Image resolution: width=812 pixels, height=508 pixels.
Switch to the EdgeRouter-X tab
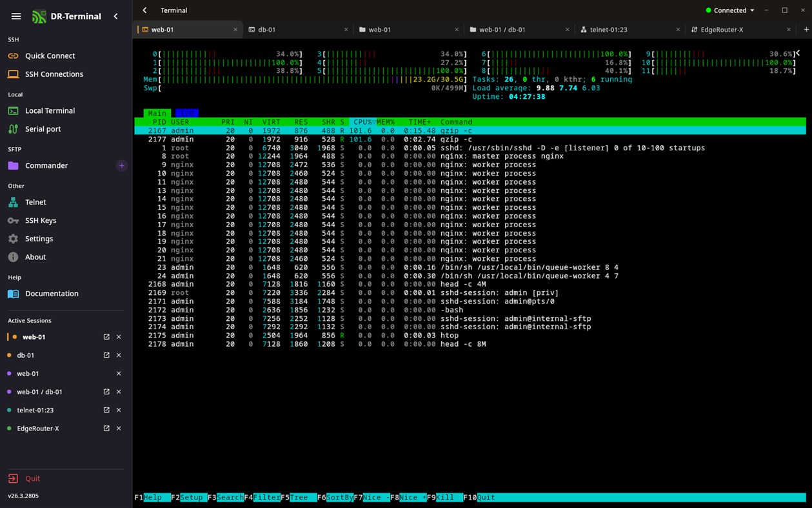tap(742, 30)
